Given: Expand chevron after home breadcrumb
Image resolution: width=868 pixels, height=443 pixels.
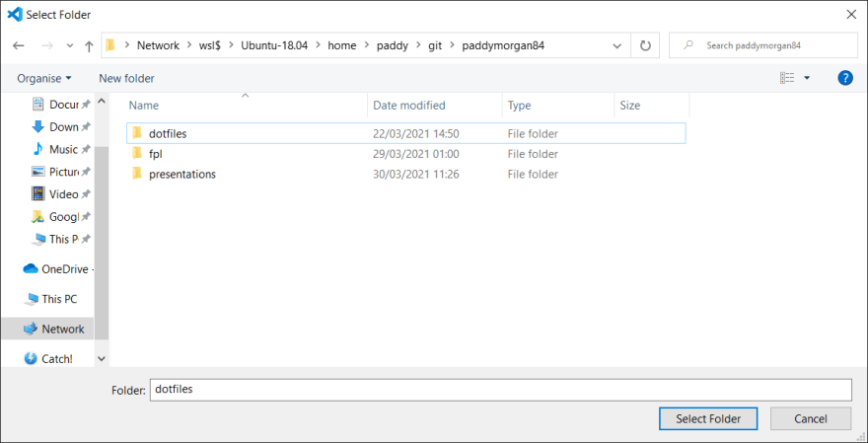Looking at the screenshot, I should coord(367,46).
